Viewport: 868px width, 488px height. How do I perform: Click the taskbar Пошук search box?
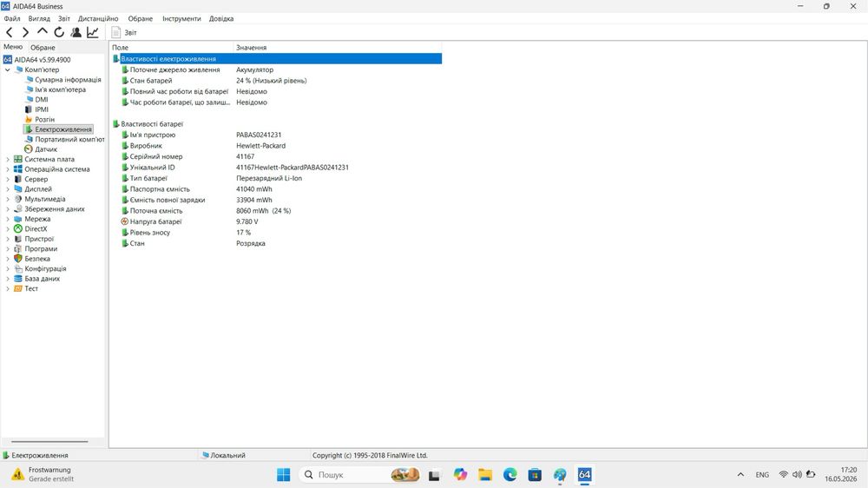pos(360,475)
